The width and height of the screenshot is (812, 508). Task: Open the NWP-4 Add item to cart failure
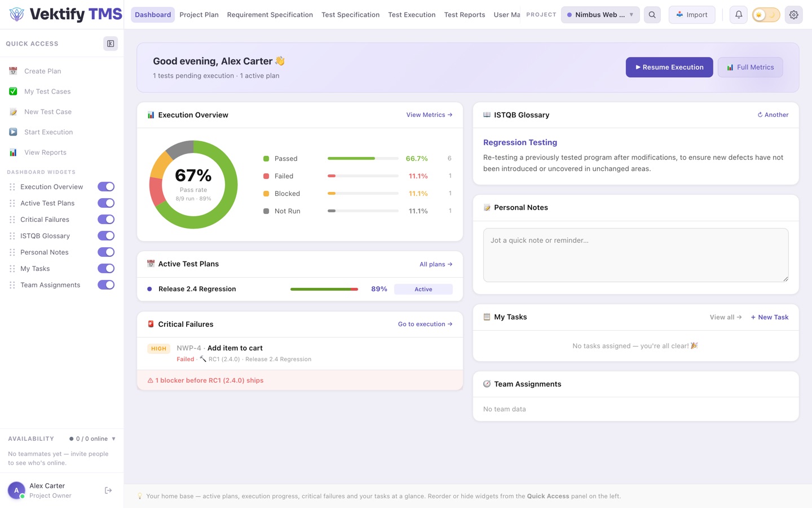coord(300,353)
